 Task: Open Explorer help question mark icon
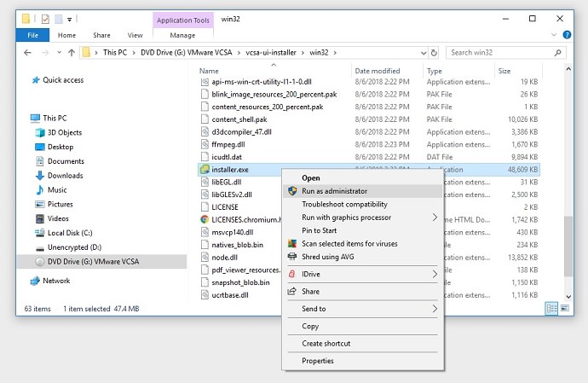567,35
